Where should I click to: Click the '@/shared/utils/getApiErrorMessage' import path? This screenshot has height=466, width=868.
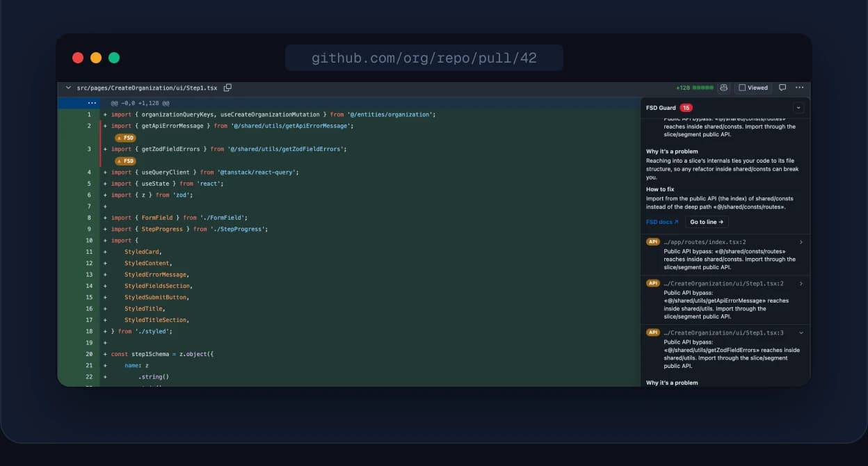click(x=292, y=126)
